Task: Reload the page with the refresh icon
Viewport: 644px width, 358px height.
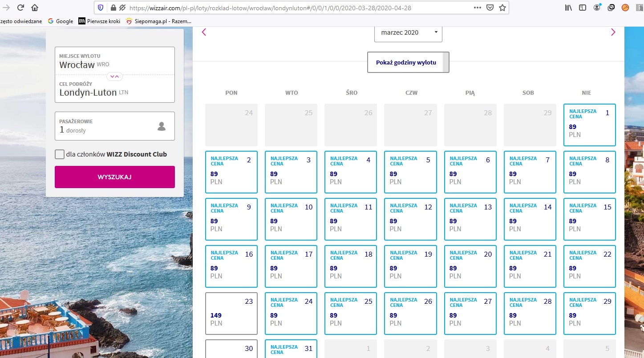Action: point(20,8)
